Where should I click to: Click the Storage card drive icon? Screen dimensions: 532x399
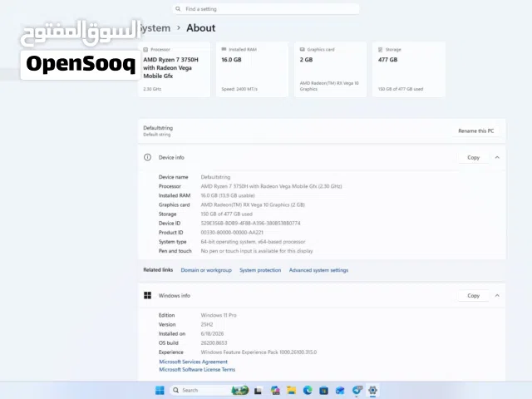[x=381, y=50]
